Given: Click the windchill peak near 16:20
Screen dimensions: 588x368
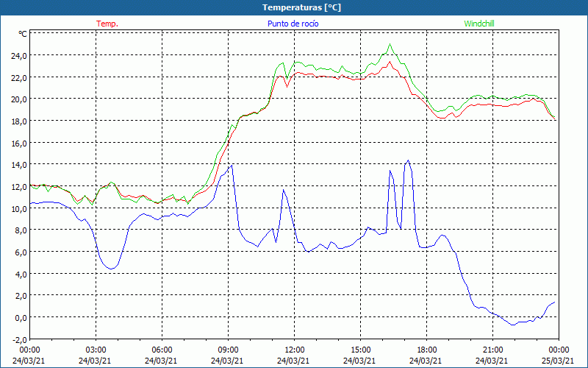Looking at the screenshot, I should click(x=390, y=44).
